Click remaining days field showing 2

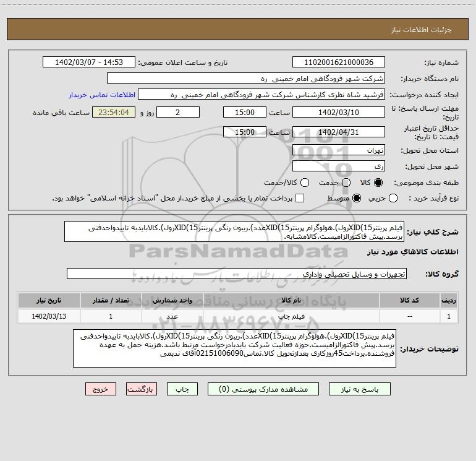click(178, 112)
